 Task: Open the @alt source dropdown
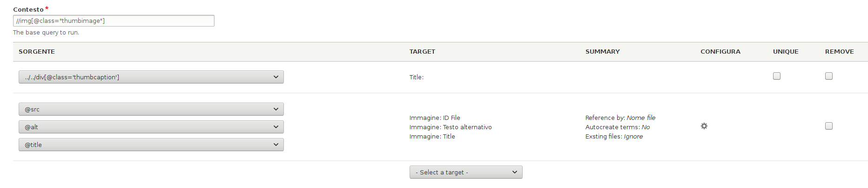151,127
